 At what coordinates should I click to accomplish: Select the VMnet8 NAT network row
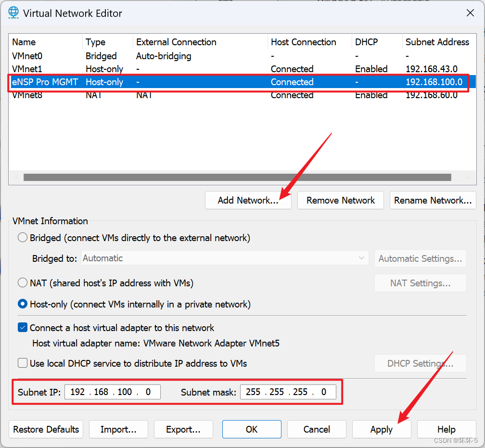pyautogui.click(x=144, y=95)
